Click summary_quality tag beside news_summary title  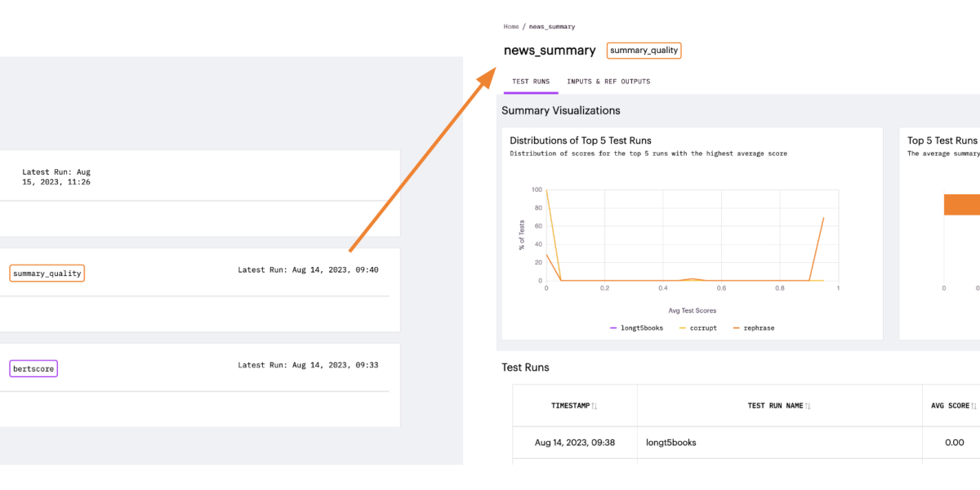pos(644,50)
